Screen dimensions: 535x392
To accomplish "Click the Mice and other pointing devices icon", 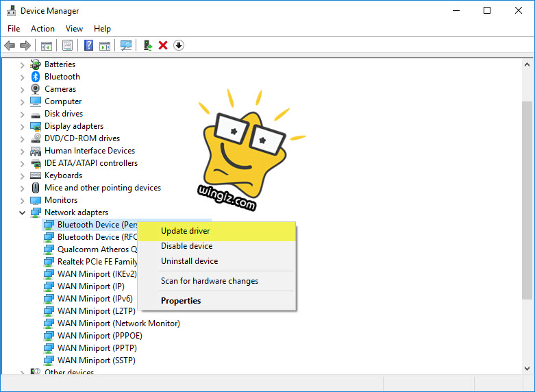I will click(36, 188).
